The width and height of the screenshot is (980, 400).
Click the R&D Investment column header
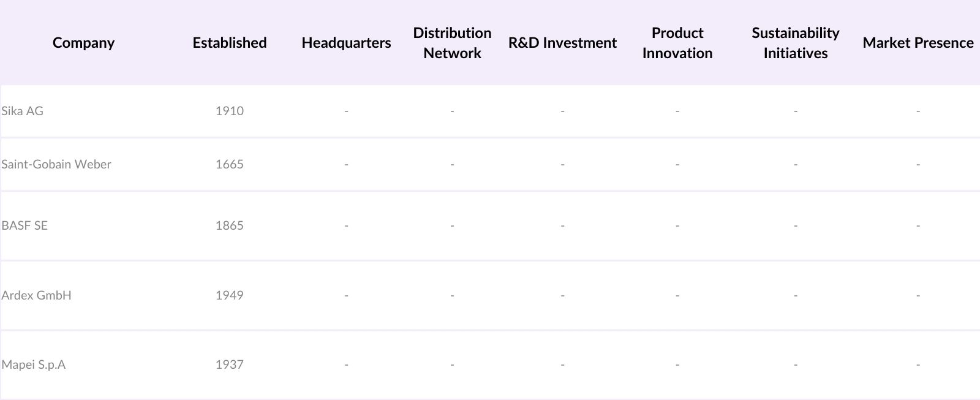[562, 43]
